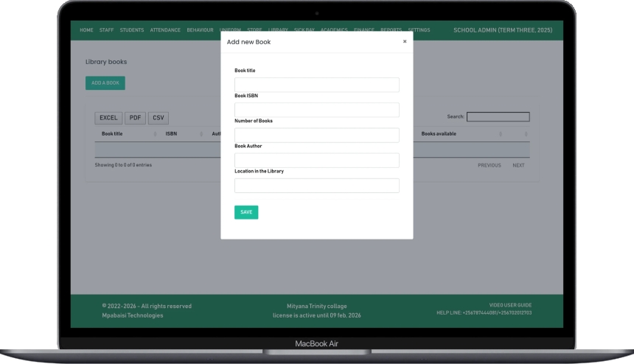Focus the Book ISBN text field
Screen dimensions: 634x364
pyautogui.click(x=316, y=111)
